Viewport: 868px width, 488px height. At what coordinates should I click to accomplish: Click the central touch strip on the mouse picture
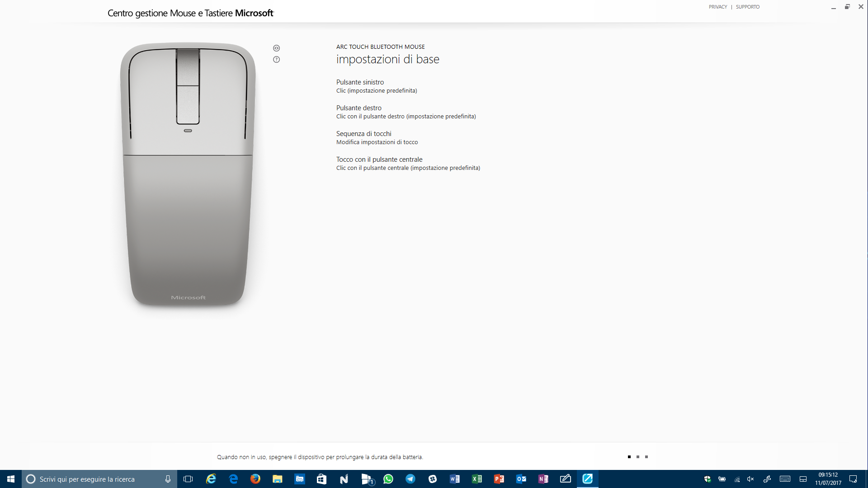tap(188, 86)
